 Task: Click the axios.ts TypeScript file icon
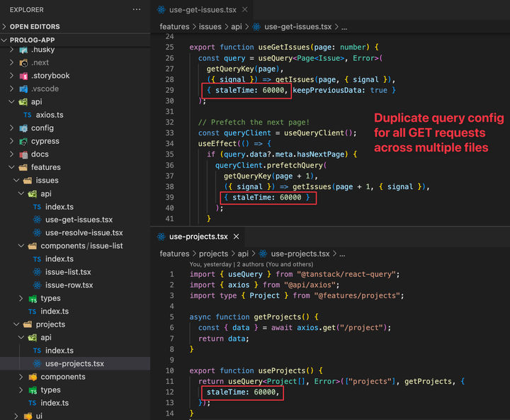(x=28, y=115)
